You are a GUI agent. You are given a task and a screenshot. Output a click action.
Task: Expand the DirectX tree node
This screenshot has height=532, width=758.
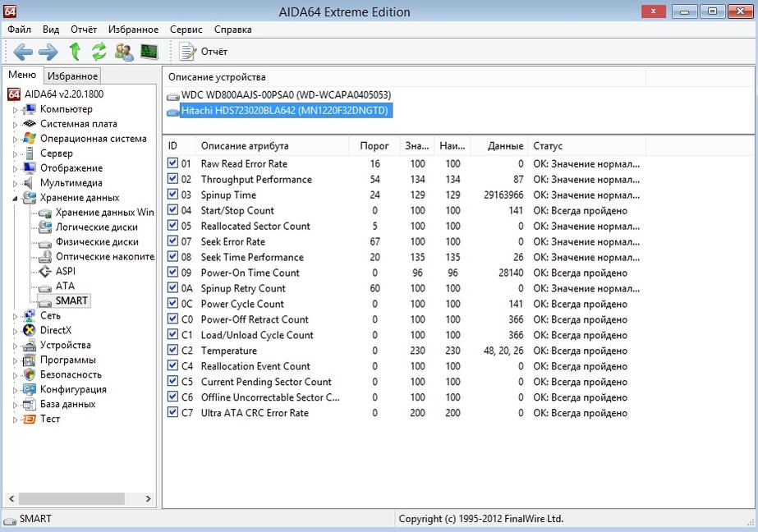[x=15, y=331]
